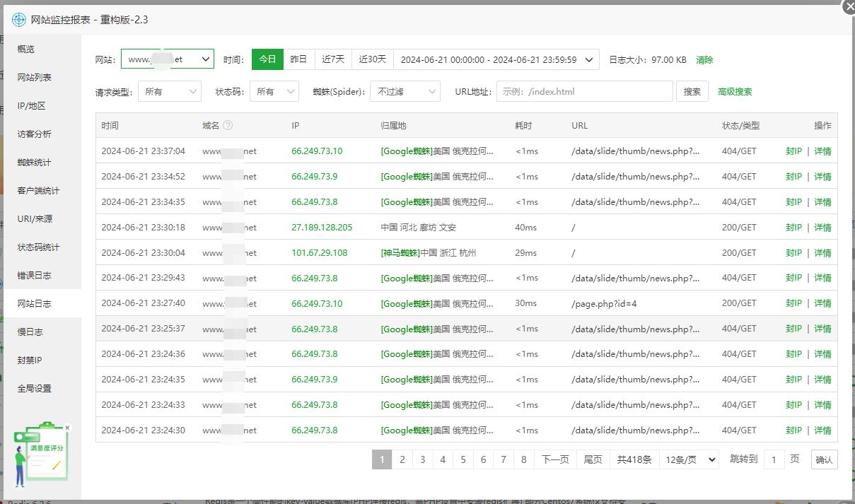855x504 pixels.
Task: Expand the 网站 selector dropdown
Action: tap(168, 59)
